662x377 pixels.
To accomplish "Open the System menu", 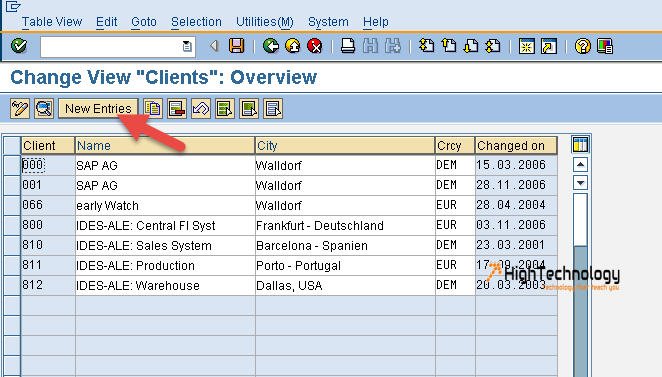I will 328,22.
